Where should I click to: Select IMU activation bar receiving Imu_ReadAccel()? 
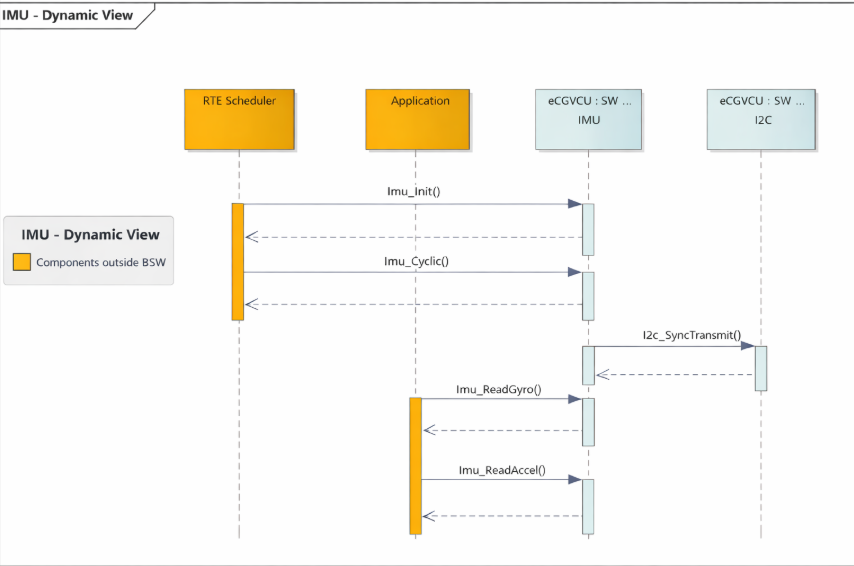[588, 507]
